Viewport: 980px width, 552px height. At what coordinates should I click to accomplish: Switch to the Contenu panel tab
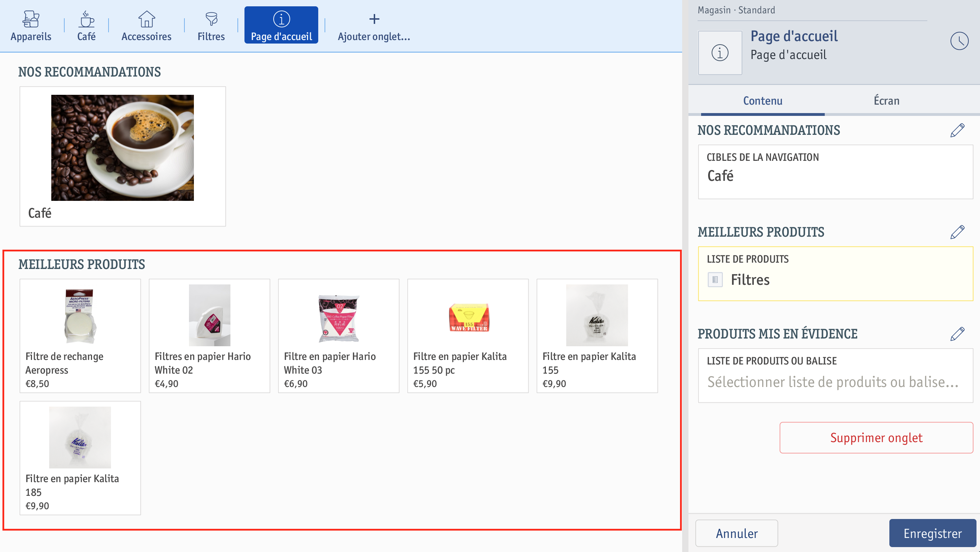[x=763, y=100]
